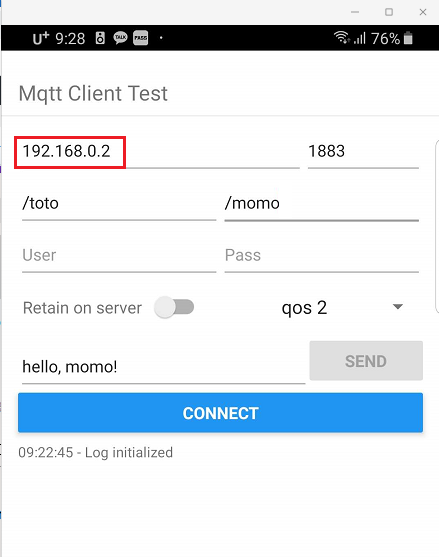Screen dimensions: 439x557
Task: Click the battery icon in status bar
Action: click(x=408, y=38)
